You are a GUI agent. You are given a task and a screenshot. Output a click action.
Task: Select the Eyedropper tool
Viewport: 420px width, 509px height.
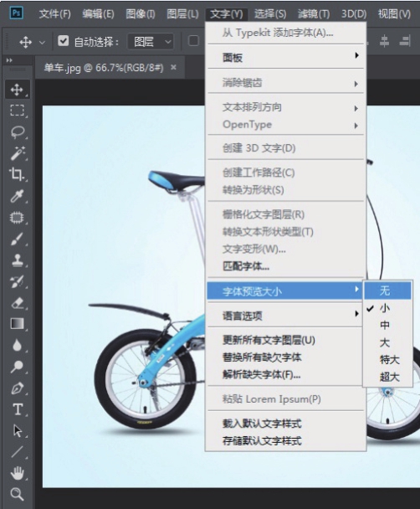[18, 196]
